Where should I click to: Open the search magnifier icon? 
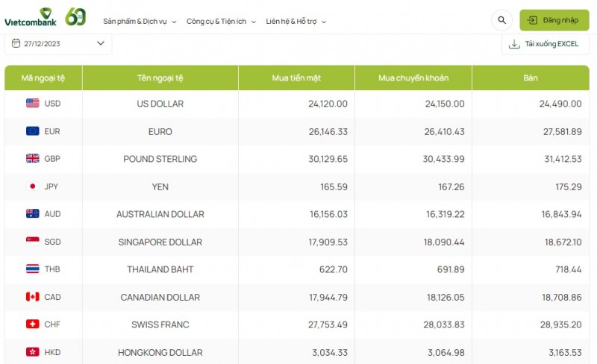pos(501,20)
